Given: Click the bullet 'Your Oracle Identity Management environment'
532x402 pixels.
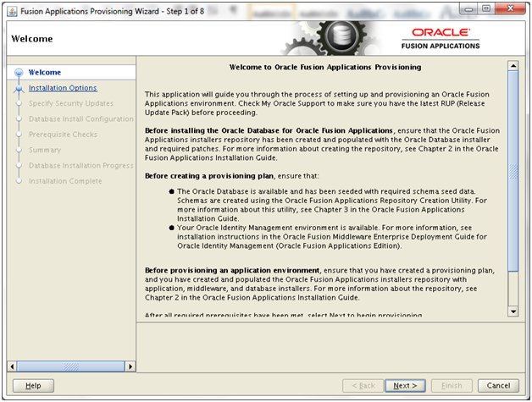Looking at the screenshot, I should [329, 237].
